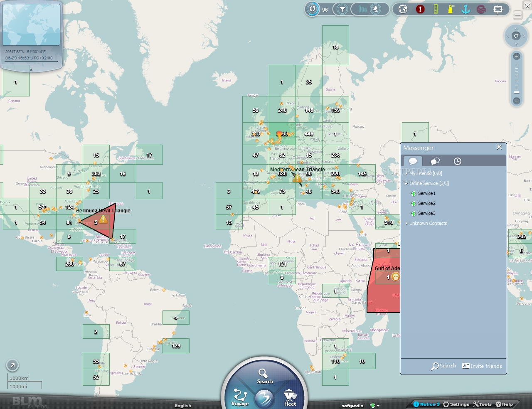Click the central globe button in bottom dial
Viewport: 532px width, 409px height.
tap(264, 398)
